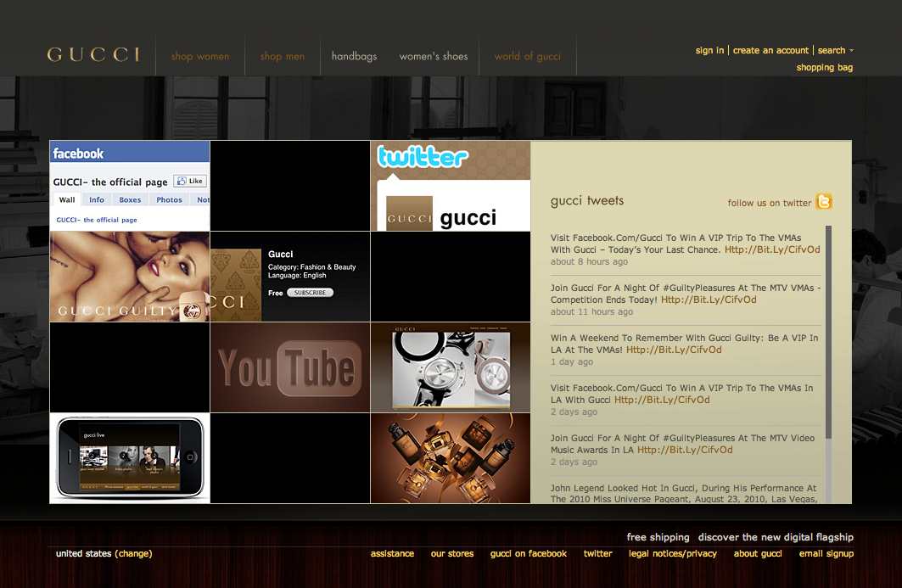Open the Gucci Guilty ad thumbnail
The height and width of the screenshot is (588, 902).
[x=130, y=277]
